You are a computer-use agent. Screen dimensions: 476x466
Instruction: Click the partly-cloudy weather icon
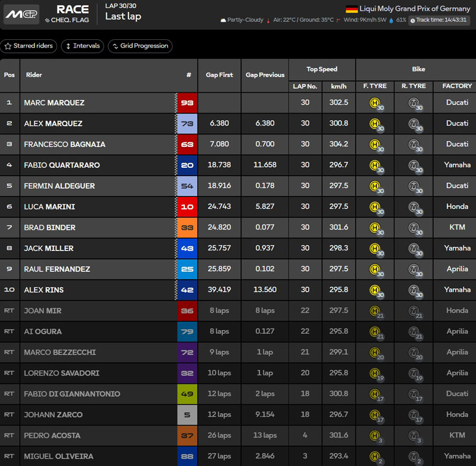coord(223,20)
